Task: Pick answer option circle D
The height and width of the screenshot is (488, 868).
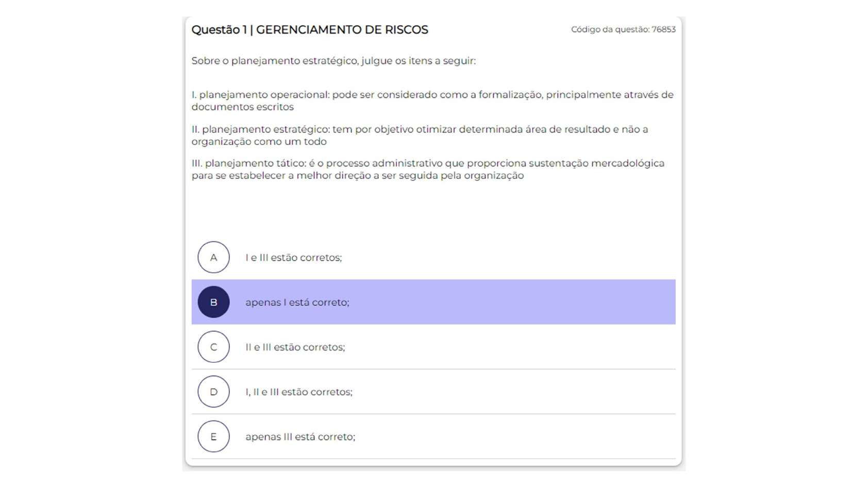Action: [213, 392]
